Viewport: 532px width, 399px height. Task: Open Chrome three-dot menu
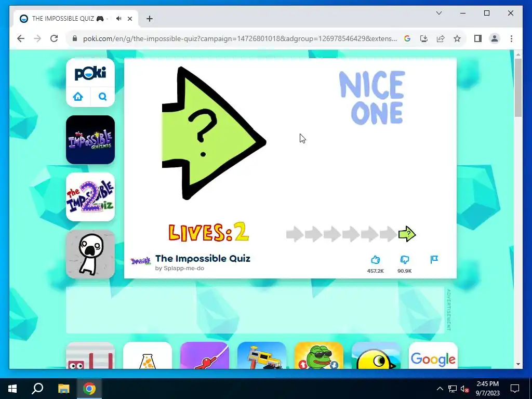click(511, 38)
